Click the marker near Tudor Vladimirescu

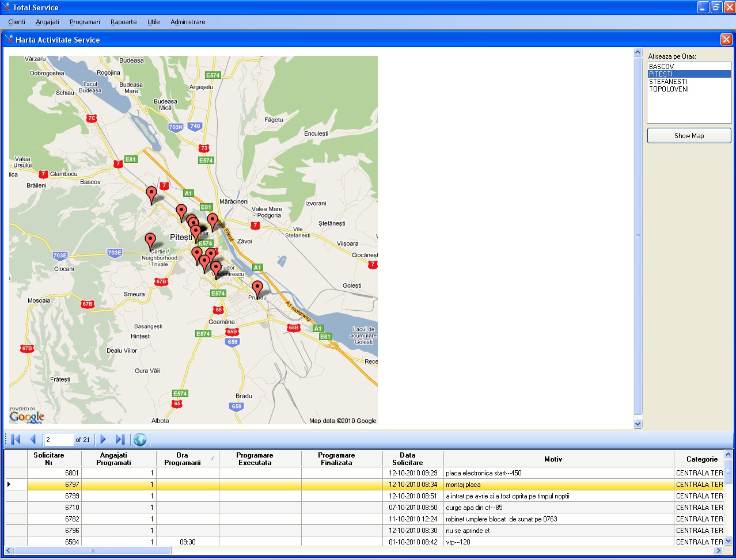tap(216, 270)
